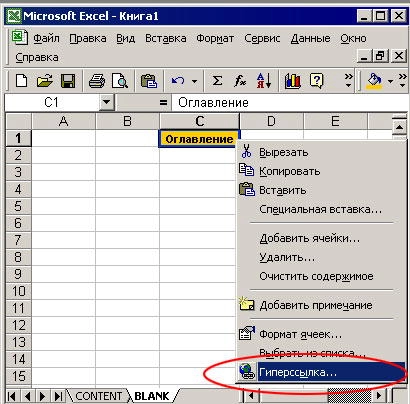Screen dimensions: 410x404
Task: Save the workbook with floppy icon
Action: pyautogui.click(x=68, y=81)
